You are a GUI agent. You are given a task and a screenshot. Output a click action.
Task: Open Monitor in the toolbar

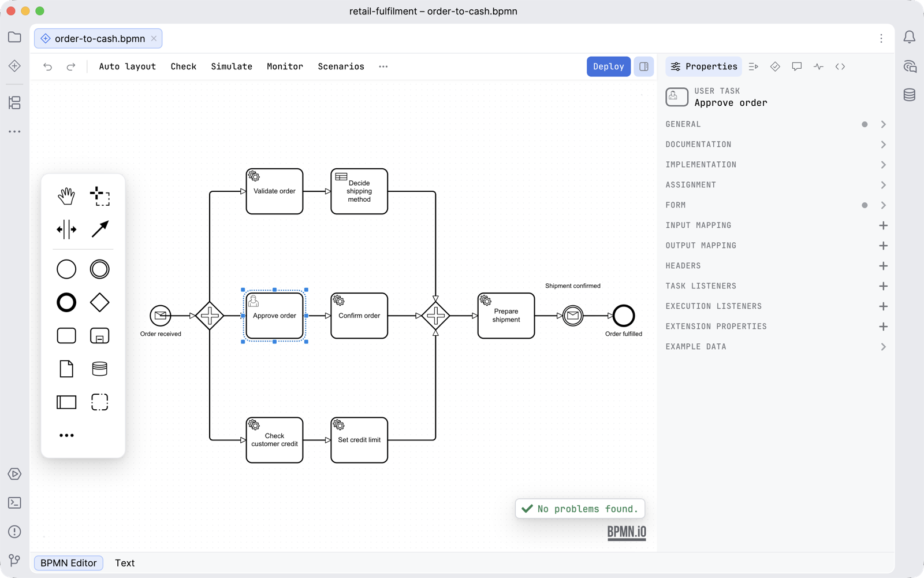coord(285,66)
